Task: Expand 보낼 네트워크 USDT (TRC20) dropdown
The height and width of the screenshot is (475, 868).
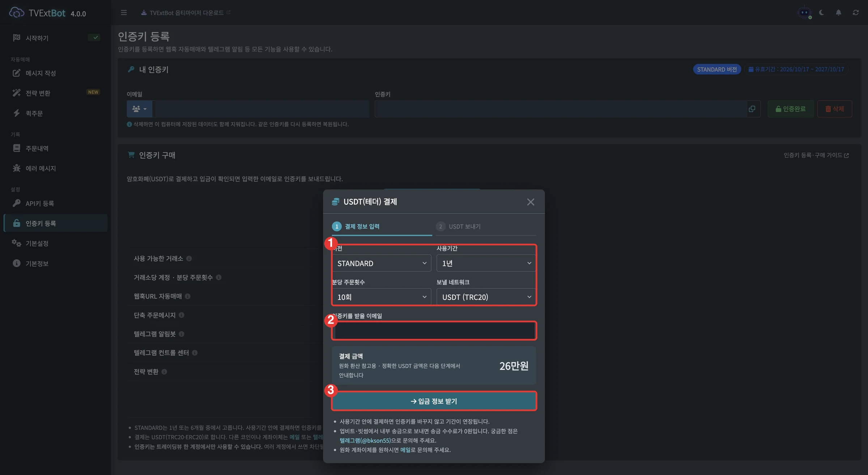Action: tap(486, 297)
